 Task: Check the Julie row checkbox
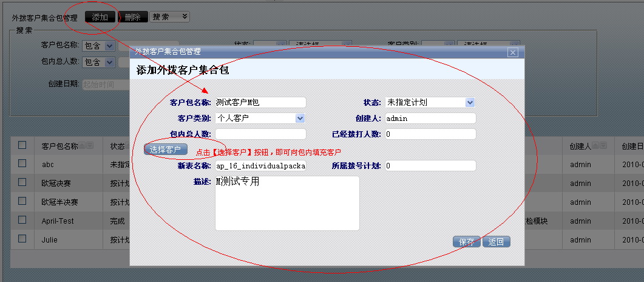22,239
